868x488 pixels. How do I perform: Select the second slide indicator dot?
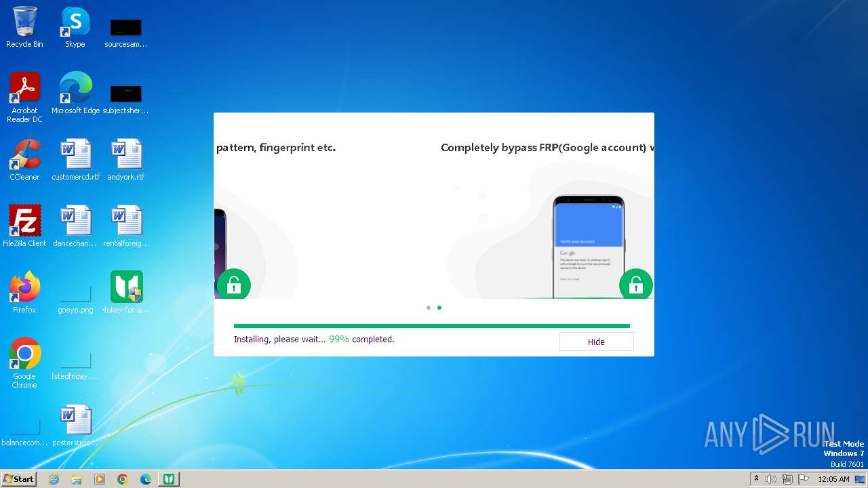439,308
